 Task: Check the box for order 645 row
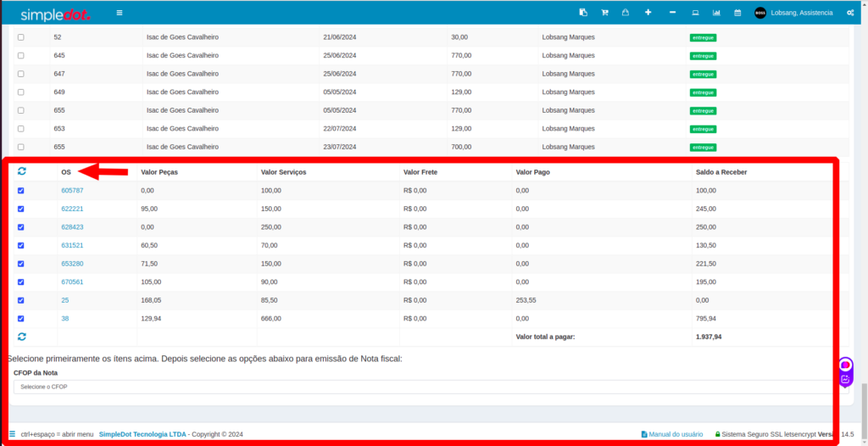pyautogui.click(x=21, y=56)
